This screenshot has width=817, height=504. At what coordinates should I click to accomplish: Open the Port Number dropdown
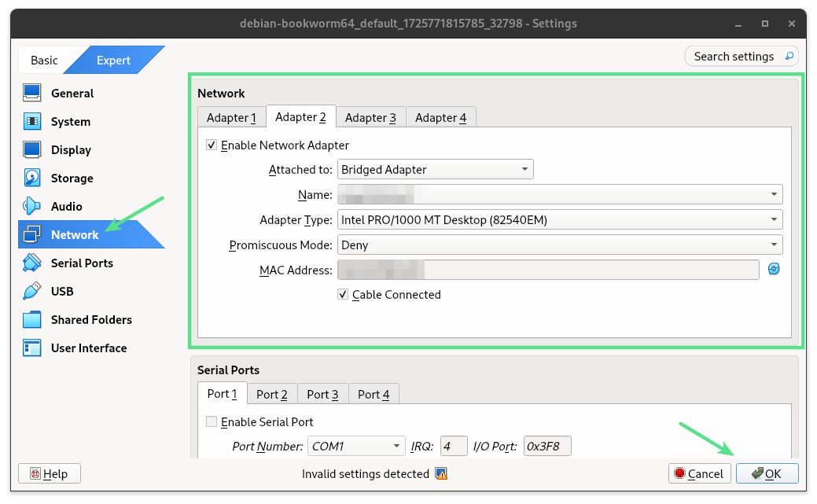356,446
